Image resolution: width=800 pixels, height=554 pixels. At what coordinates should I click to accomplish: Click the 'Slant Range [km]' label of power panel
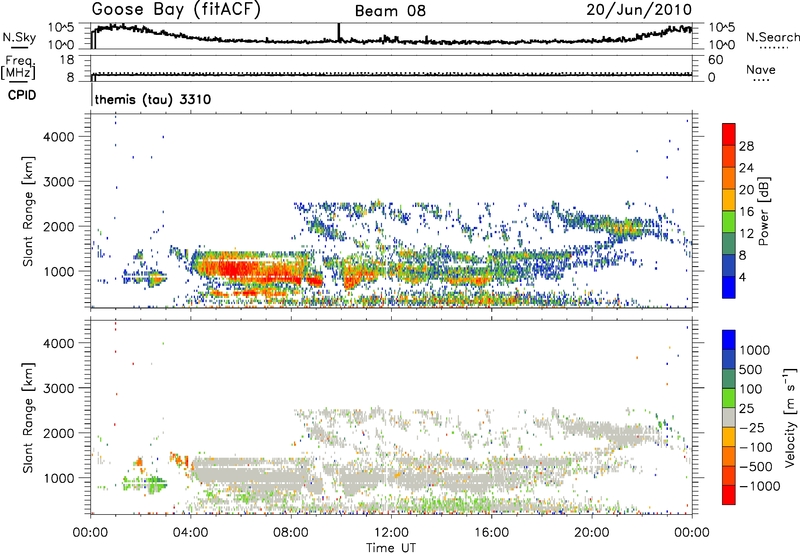coord(28,211)
